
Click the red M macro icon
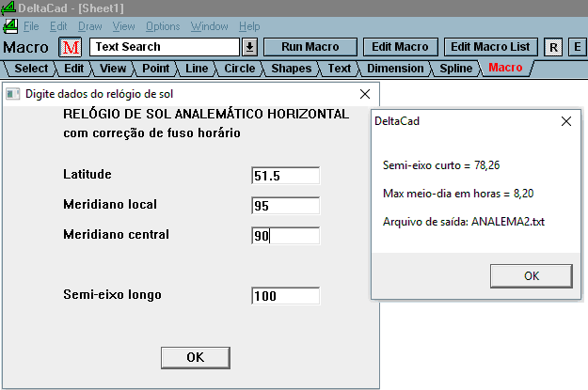[x=71, y=47]
